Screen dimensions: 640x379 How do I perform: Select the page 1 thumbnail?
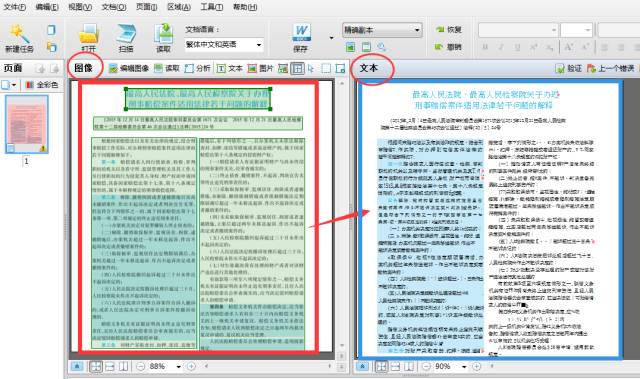(x=27, y=124)
